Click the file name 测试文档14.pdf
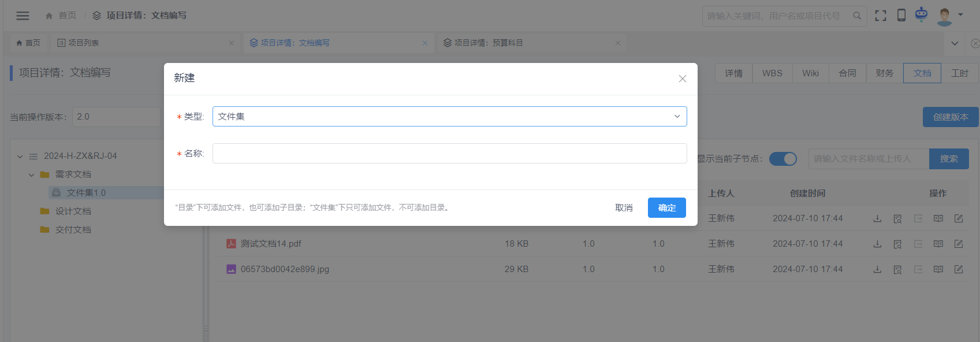This screenshot has height=342, width=980. click(x=271, y=244)
